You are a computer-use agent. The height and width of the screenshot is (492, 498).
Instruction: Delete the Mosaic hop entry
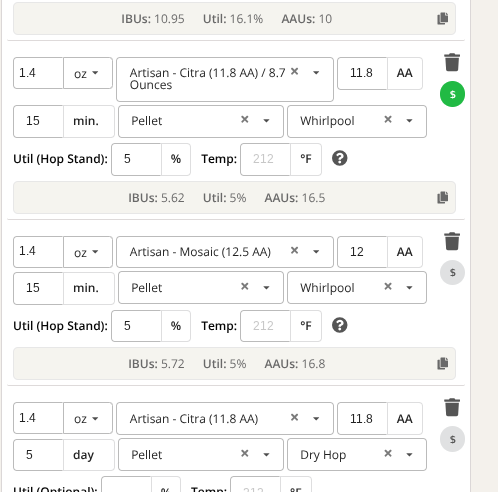[x=452, y=241]
